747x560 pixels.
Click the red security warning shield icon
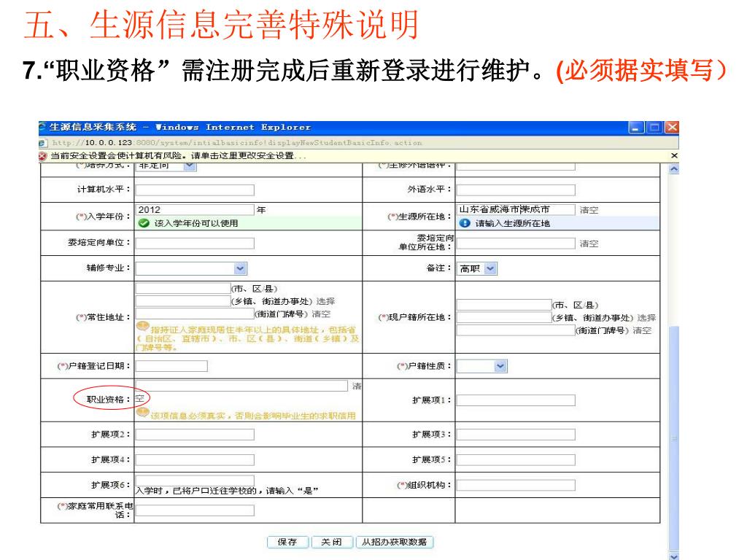coord(43,156)
